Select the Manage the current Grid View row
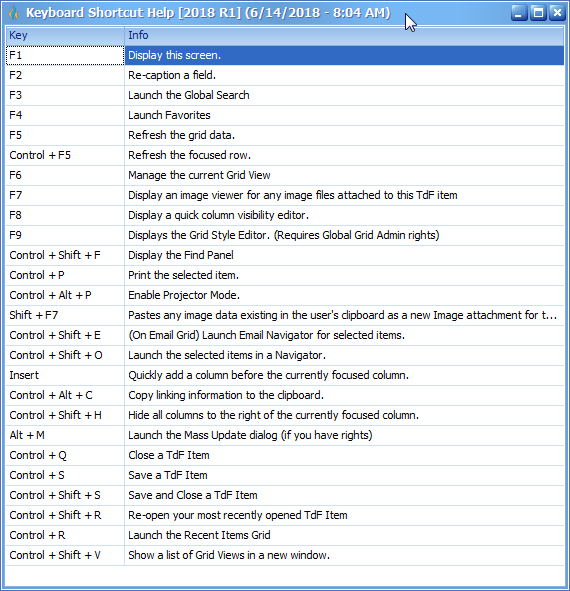This screenshot has height=591, width=570. [x=285, y=175]
